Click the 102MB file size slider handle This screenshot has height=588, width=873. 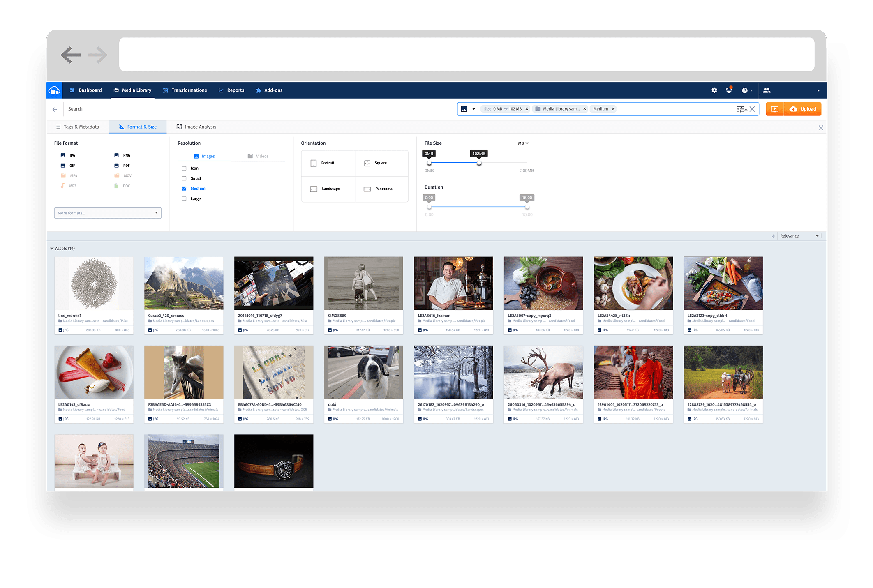point(479,163)
